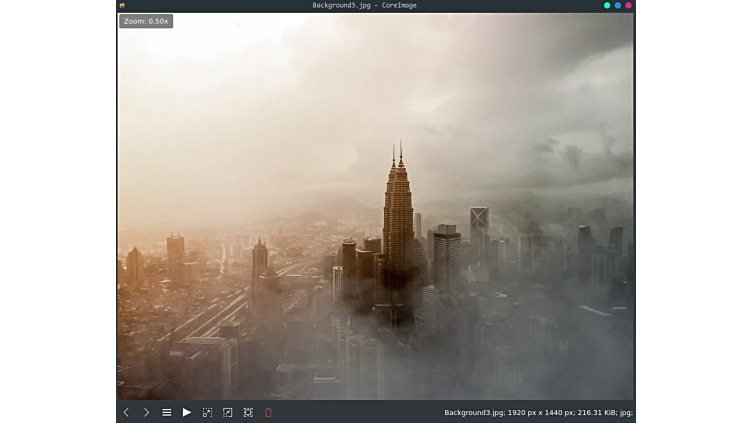Click the Background3.jpg - CoreImage title text
This screenshot has height=423, width=752.
[364, 6]
